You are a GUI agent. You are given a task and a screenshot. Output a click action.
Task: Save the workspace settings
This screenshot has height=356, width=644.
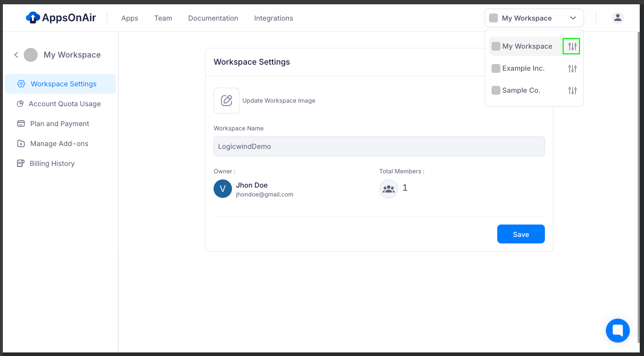(521, 234)
